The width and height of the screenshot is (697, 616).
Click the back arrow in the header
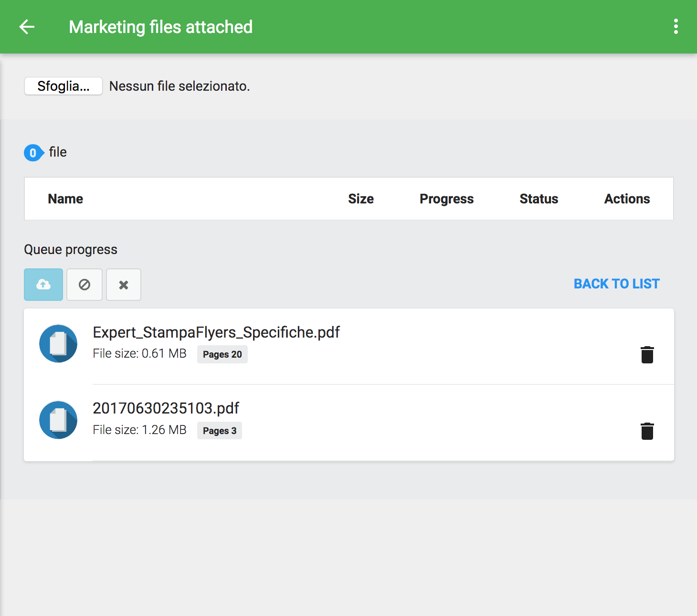coord(27,27)
